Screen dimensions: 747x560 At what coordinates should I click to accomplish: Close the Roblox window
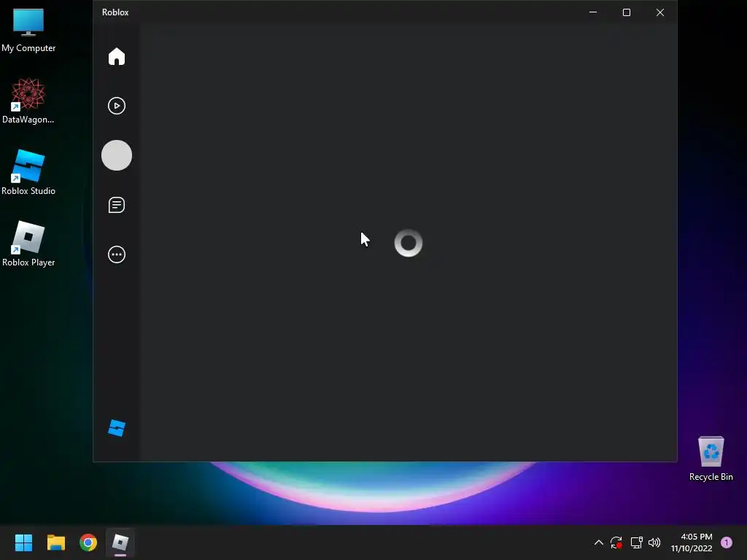click(659, 12)
